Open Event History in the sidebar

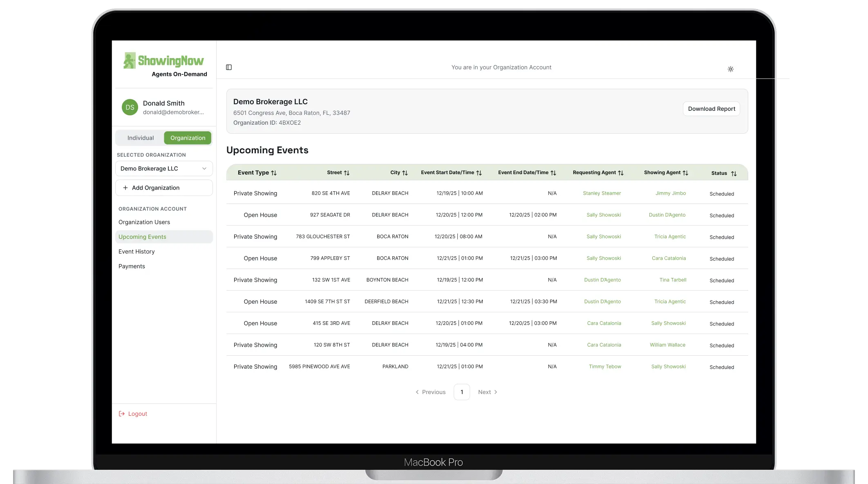click(136, 251)
